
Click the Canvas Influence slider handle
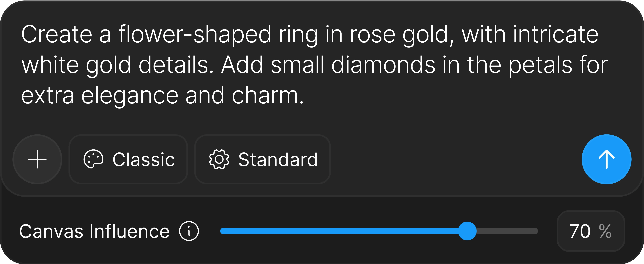coord(467,231)
